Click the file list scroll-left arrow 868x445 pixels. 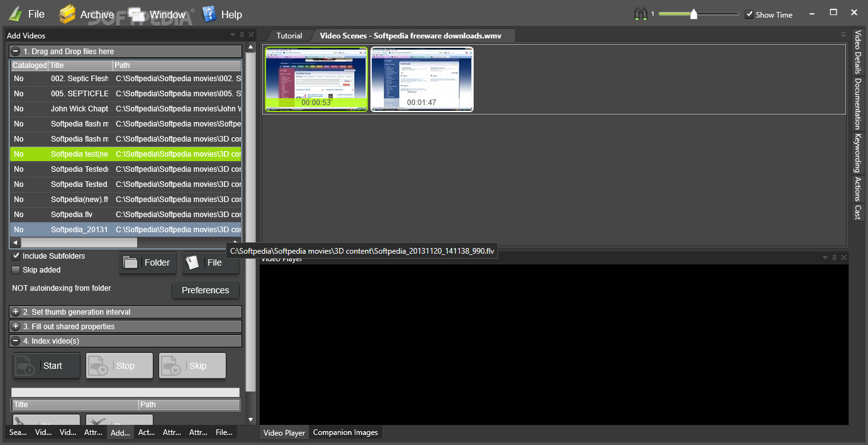point(16,242)
